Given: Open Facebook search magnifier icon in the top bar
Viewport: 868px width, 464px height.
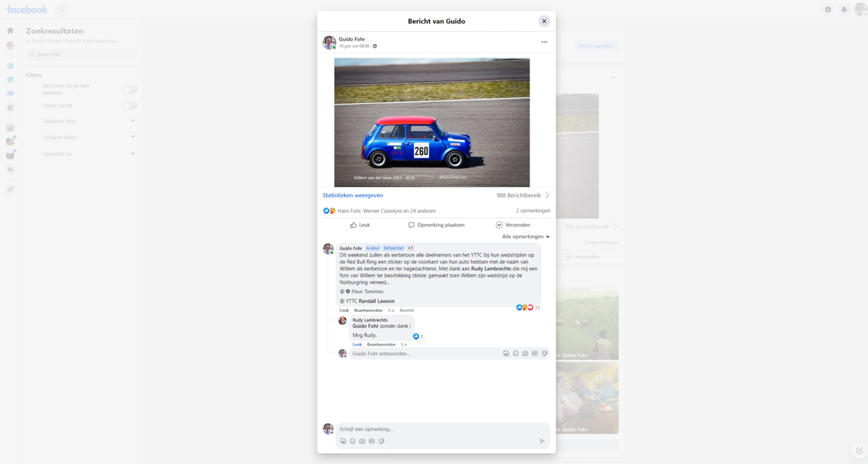Looking at the screenshot, I should (x=61, y=9).
